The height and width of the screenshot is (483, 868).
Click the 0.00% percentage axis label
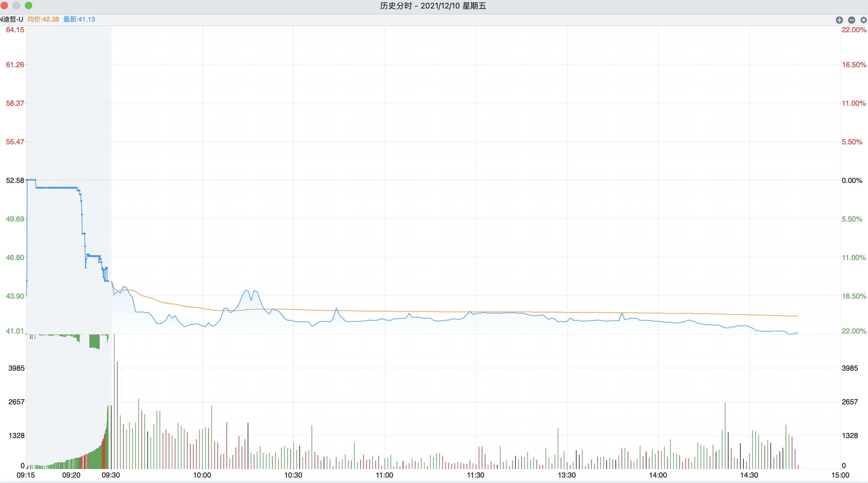(x=852, y=180)
